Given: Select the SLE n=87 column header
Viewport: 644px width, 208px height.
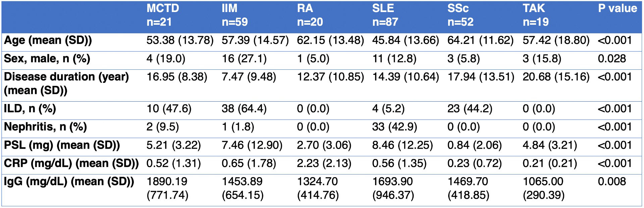Looking at the screenshot, I should 385,15.
